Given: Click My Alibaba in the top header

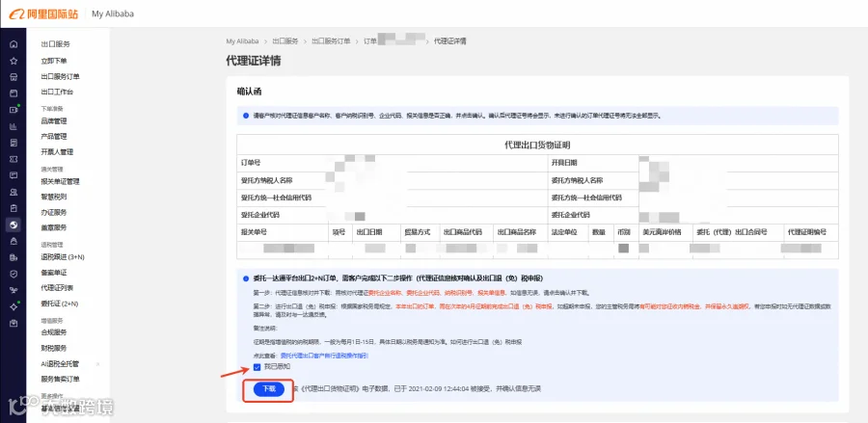Looking at the screenshot, I should coord(113,13).
